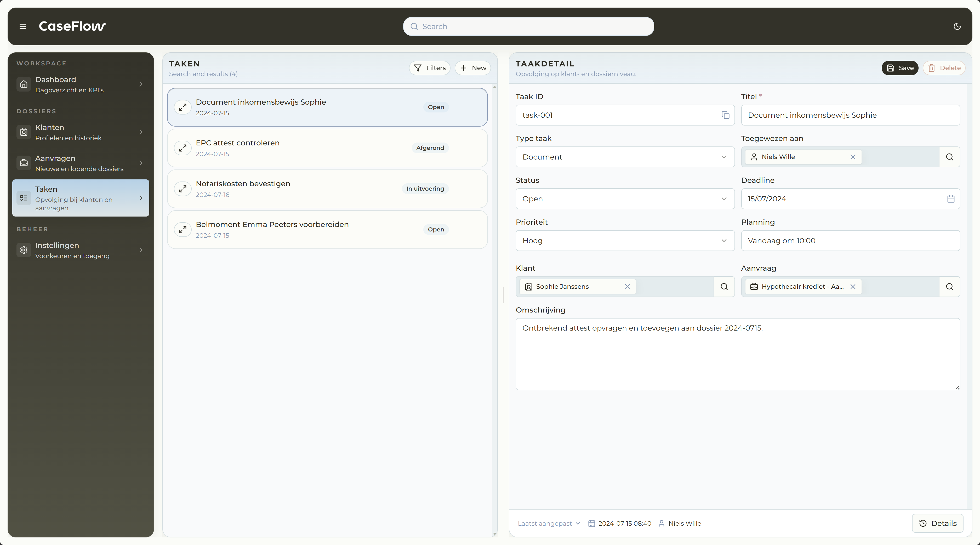Click the top Search field
This screenshot has height=545, width=980.
point(528,26)
